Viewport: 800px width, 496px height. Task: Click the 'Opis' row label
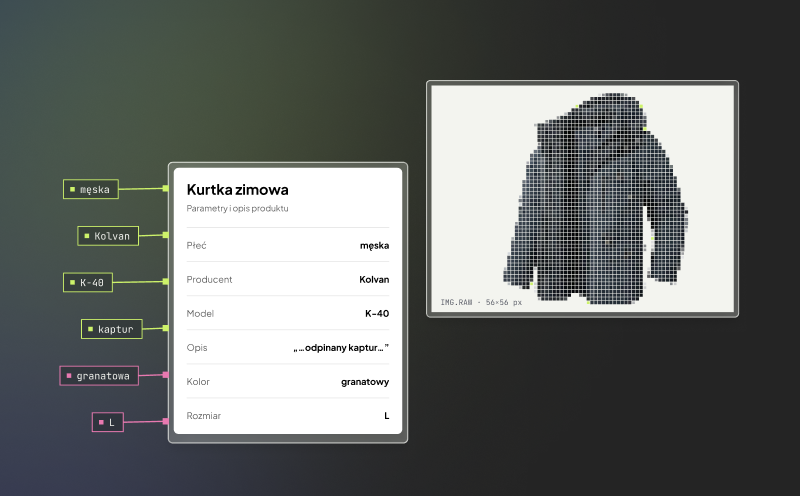197,348
